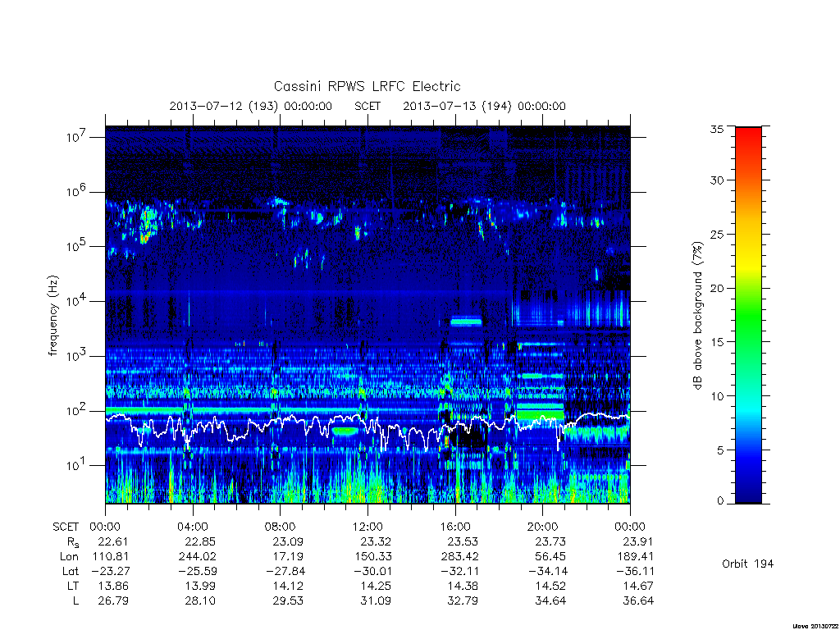Click the frequency (Hz) axis label
This screenshot has height=630, width=840.
[52, 316]
